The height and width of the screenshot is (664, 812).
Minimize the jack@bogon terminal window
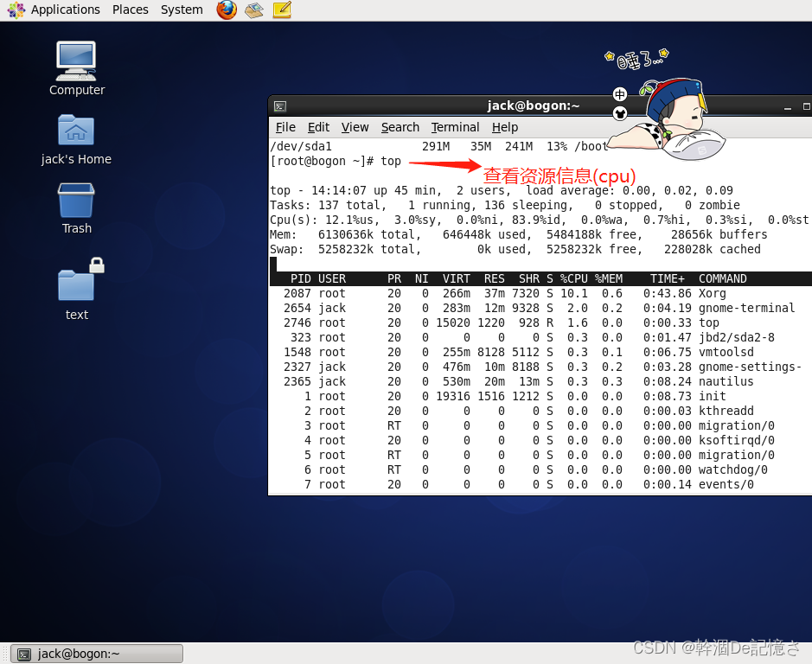788,106
